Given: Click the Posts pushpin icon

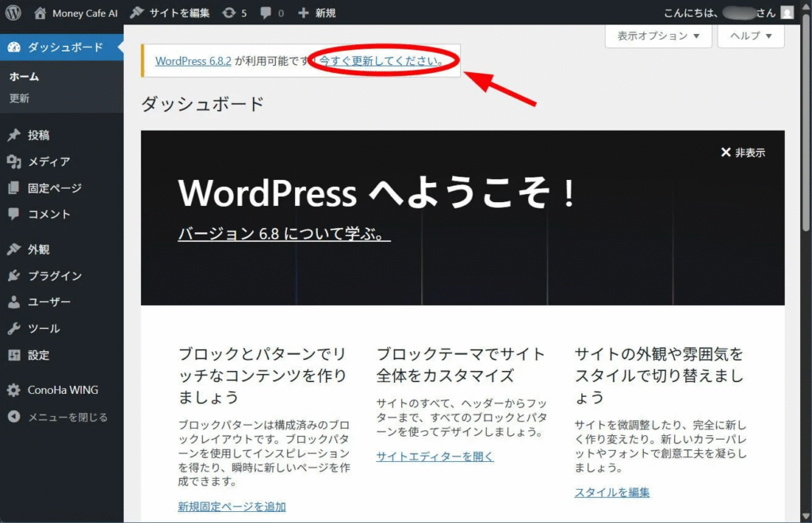Looking at the screenshot, I should click(14, 135).
